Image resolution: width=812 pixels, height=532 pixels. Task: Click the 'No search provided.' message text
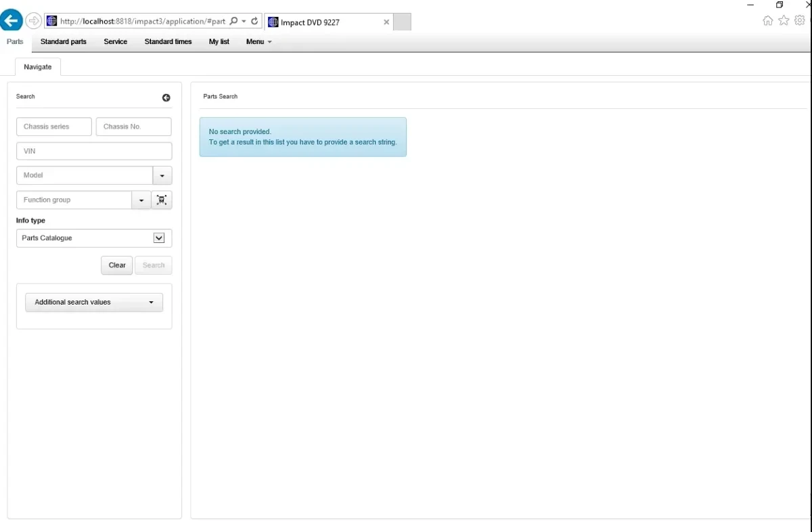coord(240,132)
